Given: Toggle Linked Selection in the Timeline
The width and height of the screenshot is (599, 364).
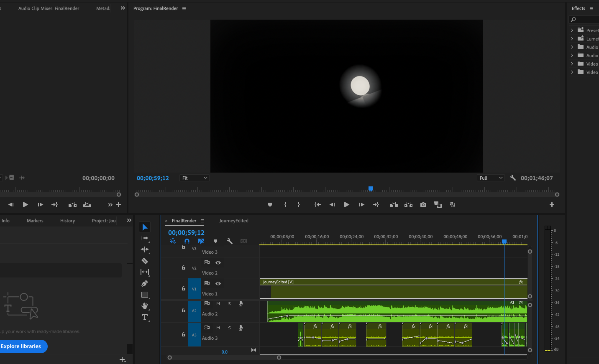Looking at the screenshot, I should tap(201, 241).
